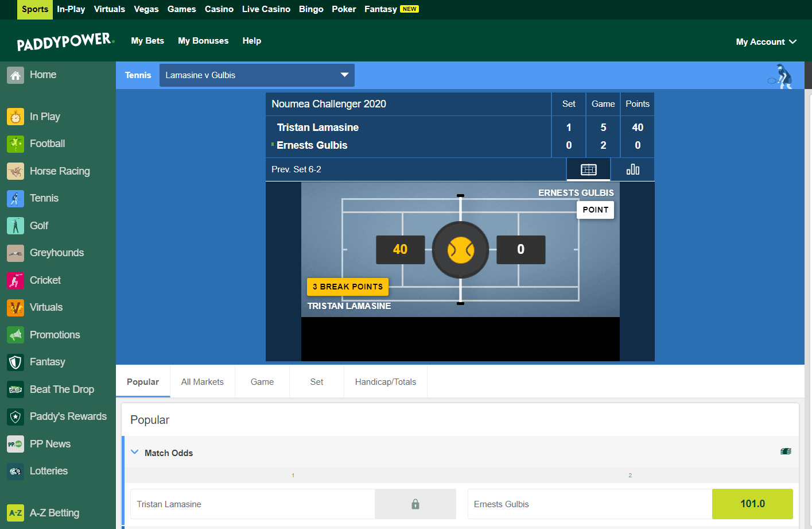Click the locked Tristan Lamasine odds button

click(415, 504)
